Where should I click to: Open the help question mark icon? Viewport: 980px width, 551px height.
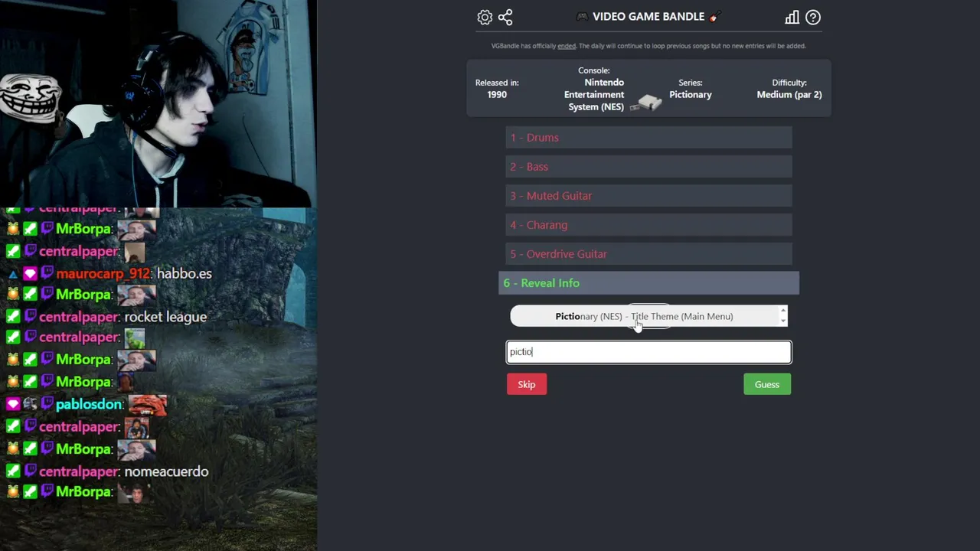(813, 17)
